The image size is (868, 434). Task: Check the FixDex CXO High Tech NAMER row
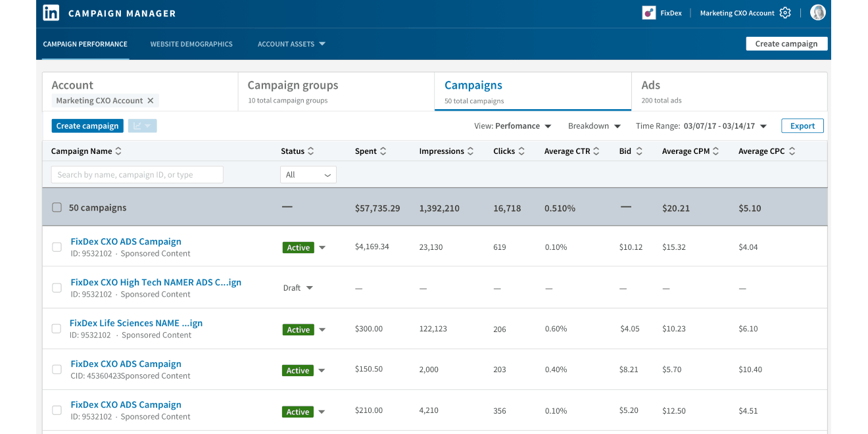pyautogui.click(x=57, y=288)
